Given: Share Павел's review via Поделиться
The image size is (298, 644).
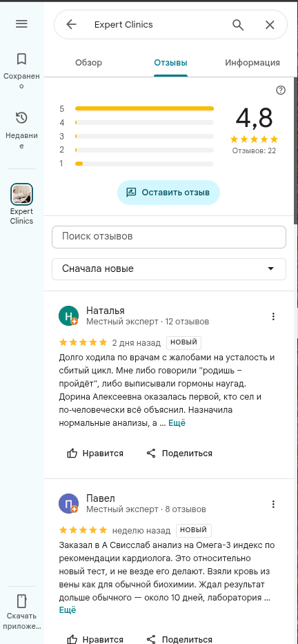Looking at the screenshot, I should click(179, 639).
